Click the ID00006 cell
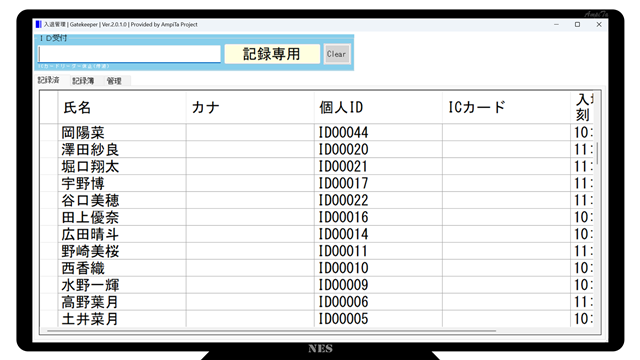Screen dimensions: 640x360 pyautogui.click(x=378, y=302)
